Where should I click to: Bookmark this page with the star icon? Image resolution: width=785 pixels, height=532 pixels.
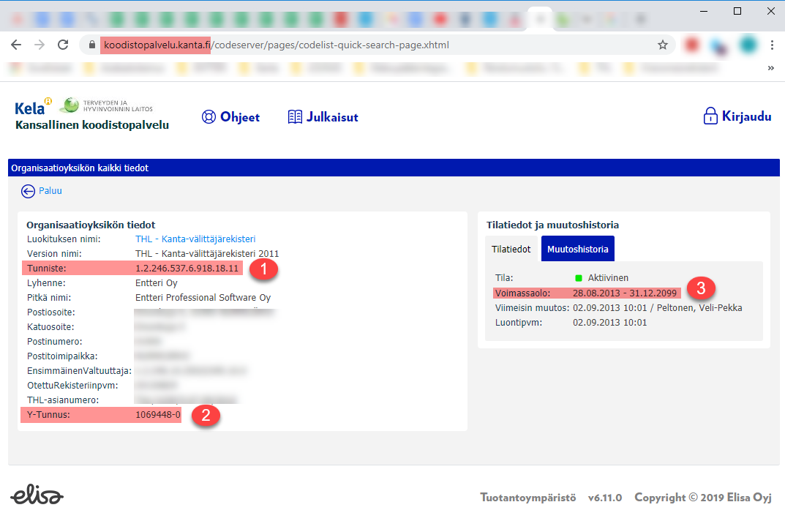tap(663, 45)
